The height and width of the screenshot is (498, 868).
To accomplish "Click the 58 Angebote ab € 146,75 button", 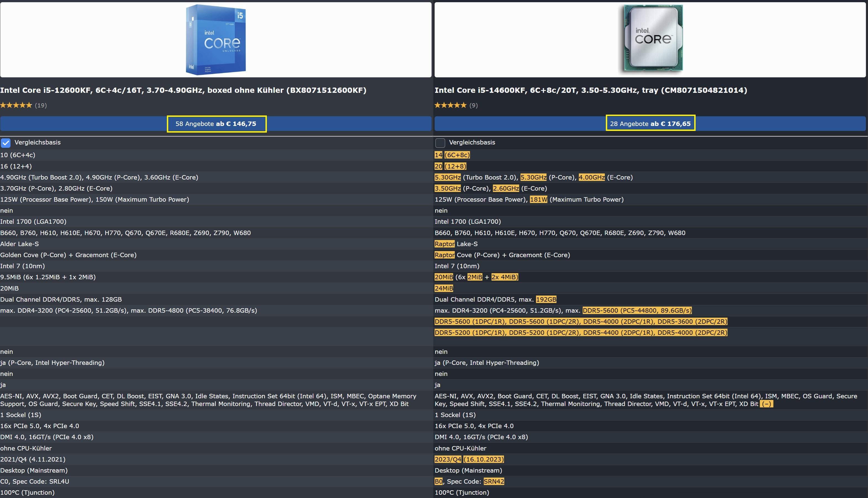I will [x=216, y=124].
